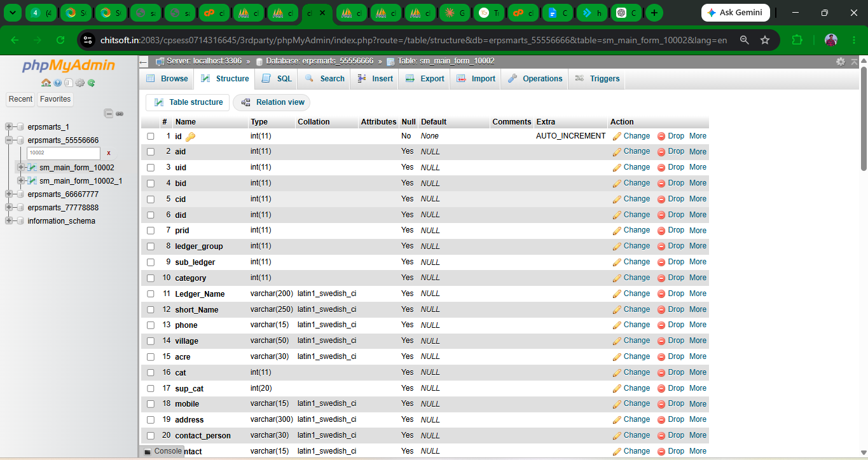The width and height of the screenshot is (868, 460).
Task: Open the phpMyAdmin documentation help icon
Action: (58, 83)
